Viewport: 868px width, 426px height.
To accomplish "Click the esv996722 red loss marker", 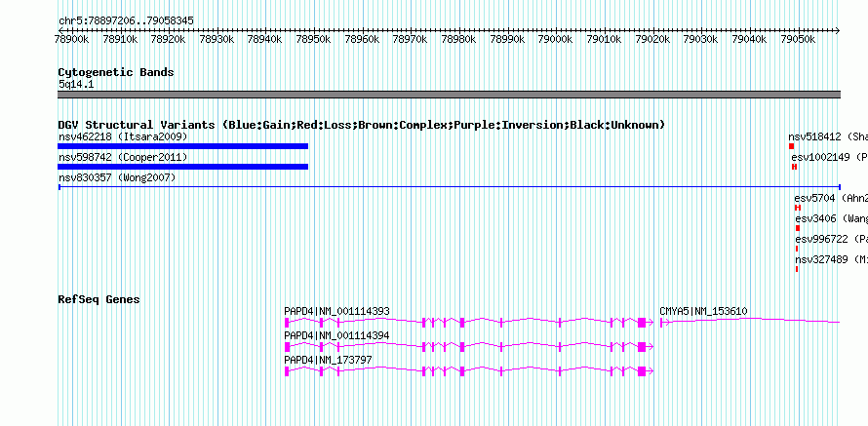I will 797,249.
